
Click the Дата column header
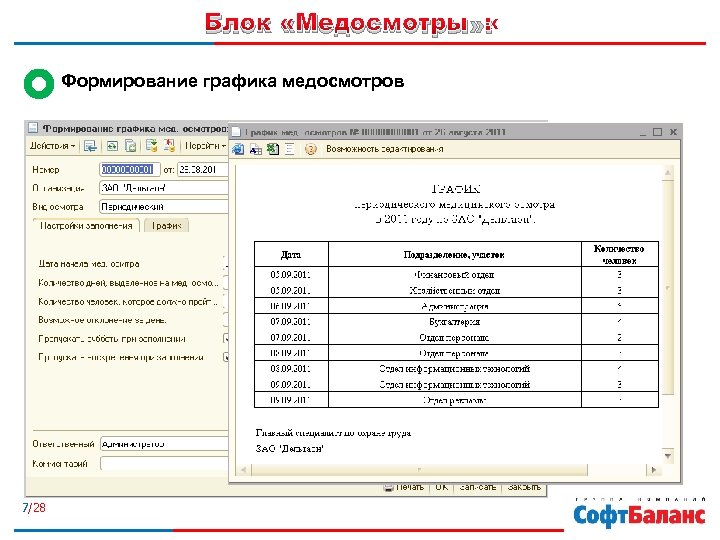click(x=291, y=254)
